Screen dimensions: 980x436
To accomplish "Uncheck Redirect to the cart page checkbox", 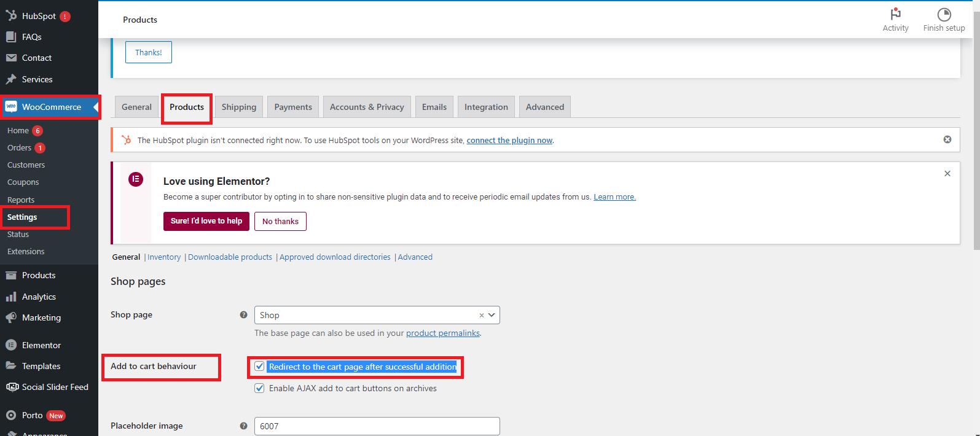I will pyautogui.click(x=259, y=366).
